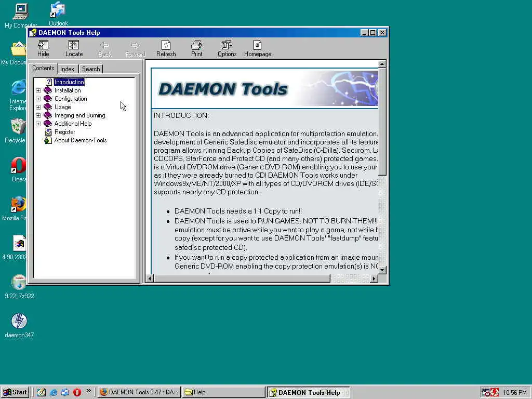Click the Locate toolbar icon
Screen dimensions: 532x399
coord(74,45)
